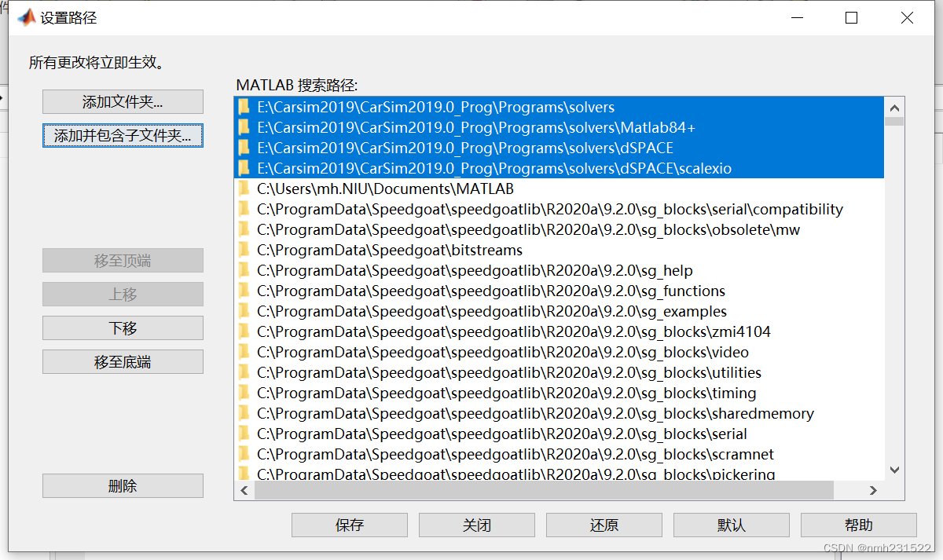Click the disabled Move to Top (移至顶端) button
943x560 pixels.
click(123, 261)
